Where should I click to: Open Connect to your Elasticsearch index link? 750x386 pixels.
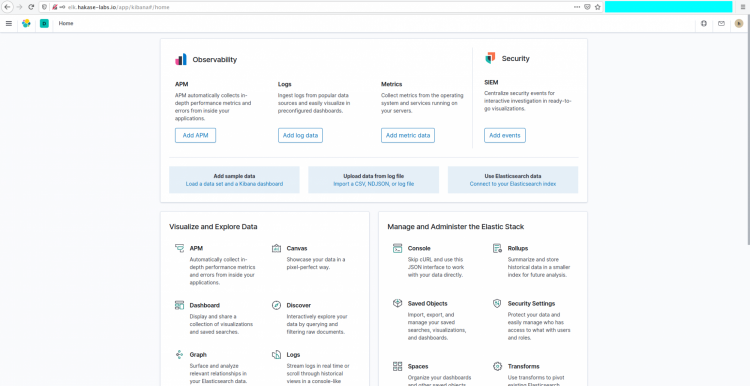[513, 184]
